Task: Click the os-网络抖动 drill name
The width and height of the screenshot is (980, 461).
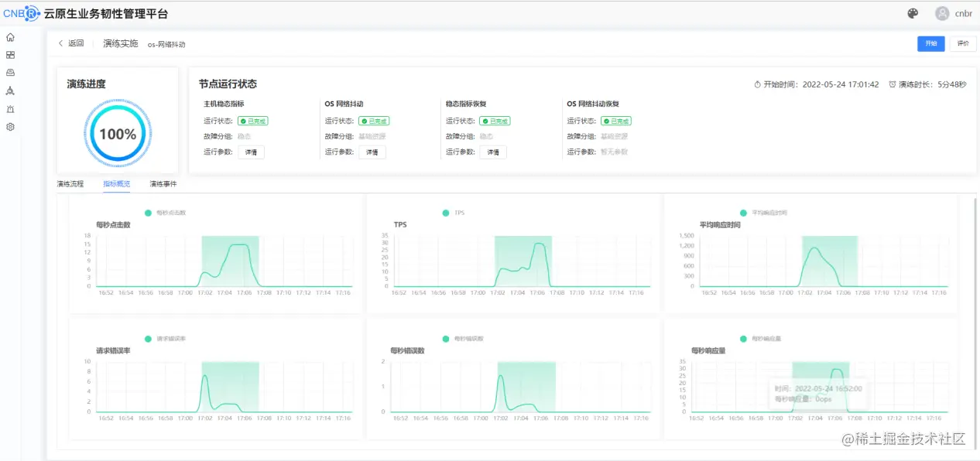Action: [166, 45]
